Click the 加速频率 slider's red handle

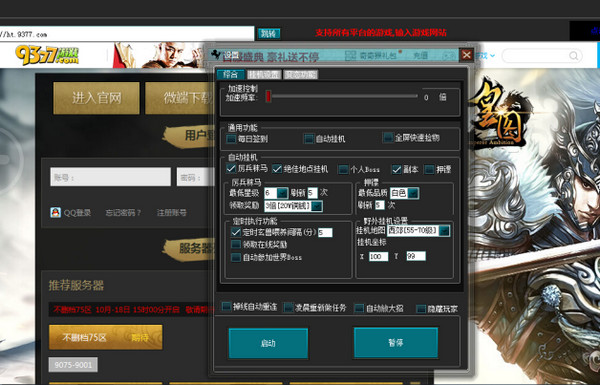pyautogui.click(x=268, y=96)
